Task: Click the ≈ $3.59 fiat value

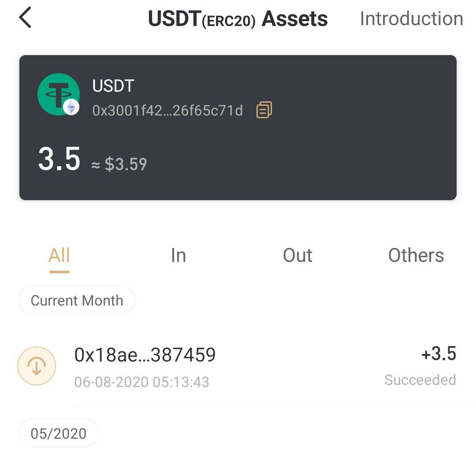Action: [x=119, y=164]
